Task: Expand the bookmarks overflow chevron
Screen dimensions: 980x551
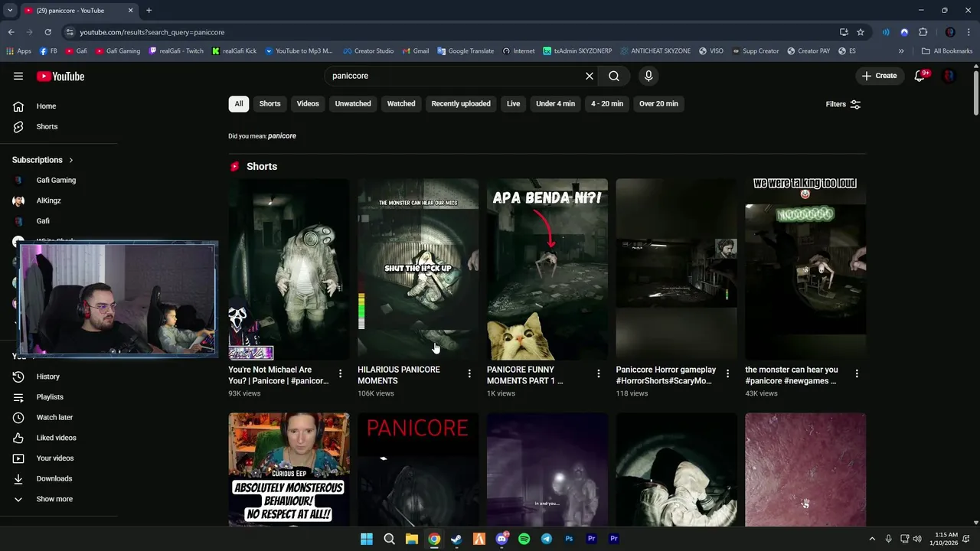Action: (901, 51)
